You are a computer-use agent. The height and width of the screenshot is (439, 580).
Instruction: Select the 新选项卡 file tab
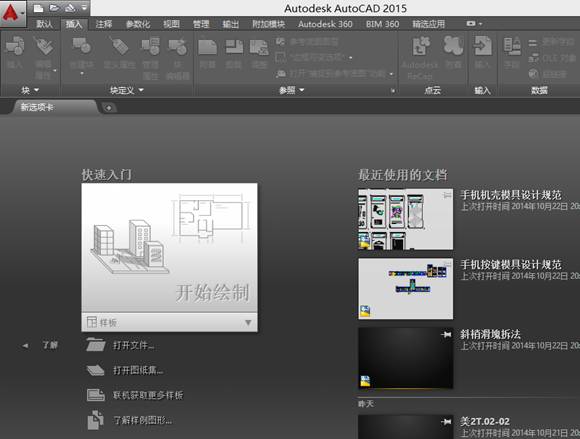tap(55, 107)
